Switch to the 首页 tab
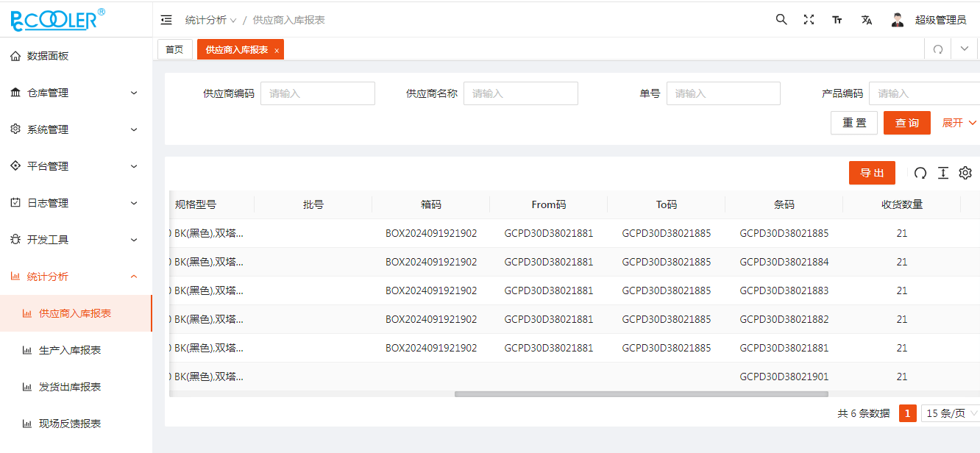Image resolution: width=980 pixels, height=453 pixels. click(x=175, y=49)
